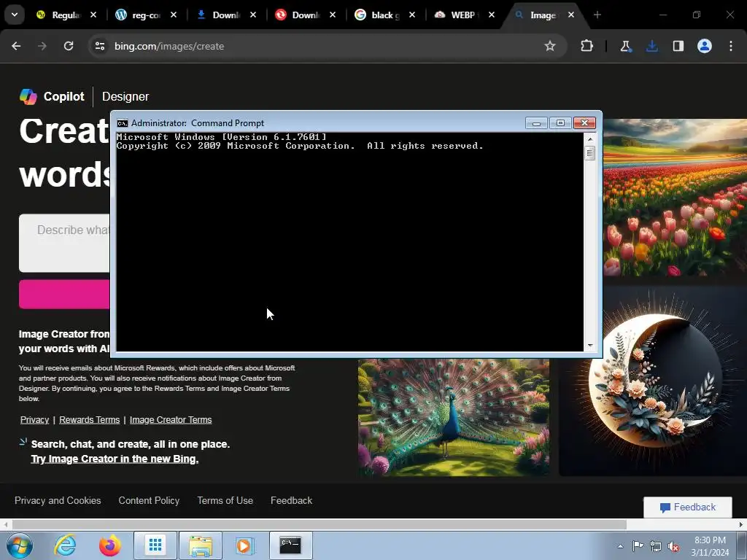View site information icon in address bar
The height and width of the screenshot is (560, 747).
100,46
